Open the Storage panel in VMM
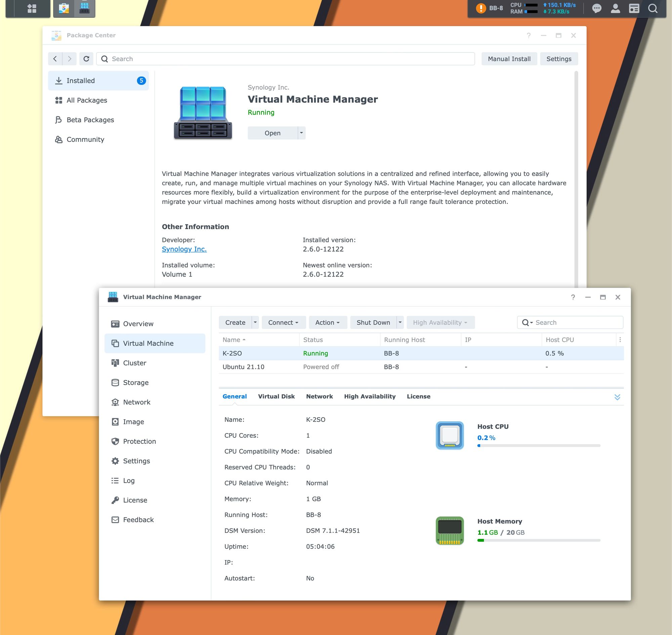 pos(135,382)
